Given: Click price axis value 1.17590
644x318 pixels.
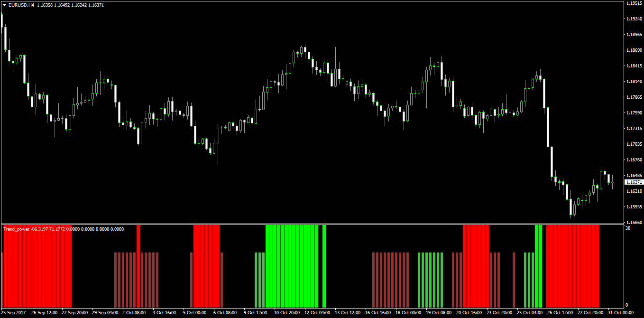Looking at the screenshot, I should (x=634, y=113).
